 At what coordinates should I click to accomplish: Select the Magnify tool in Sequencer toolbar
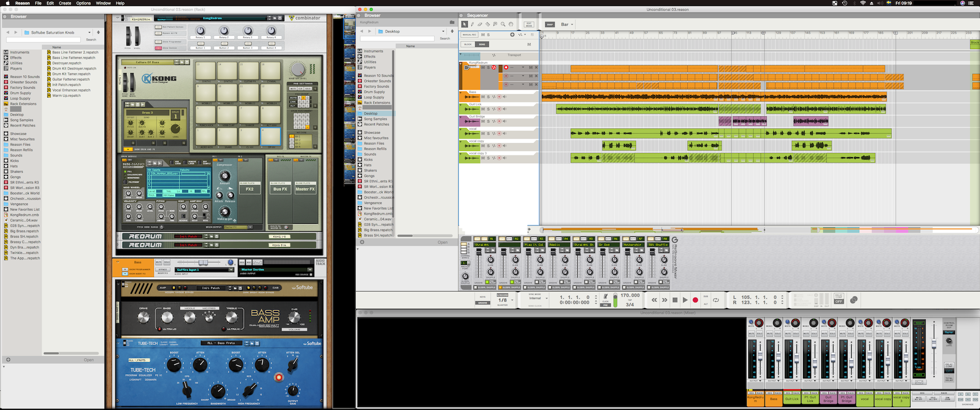pos(503,24)
